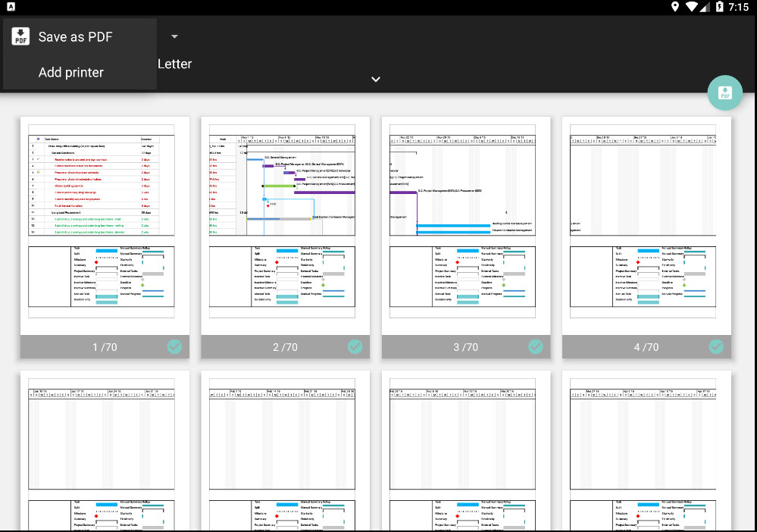Tap the 3 /70 page label
The image size is (757, 532).
click(466, 347)
